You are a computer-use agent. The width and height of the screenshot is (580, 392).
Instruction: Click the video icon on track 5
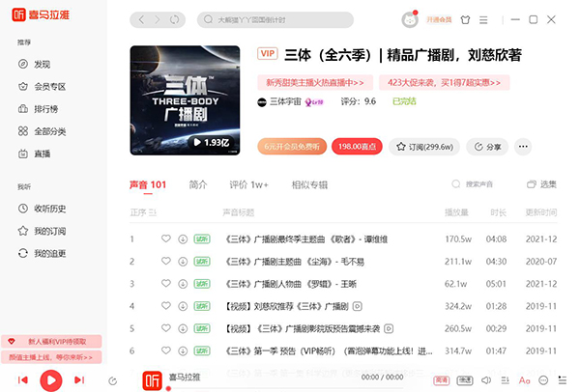click(389, 328)
